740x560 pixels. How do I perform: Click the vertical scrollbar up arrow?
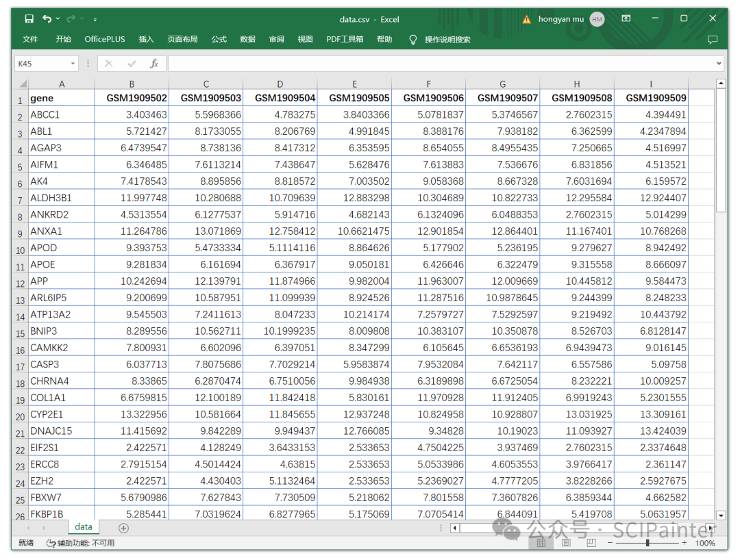coord(721,84)
